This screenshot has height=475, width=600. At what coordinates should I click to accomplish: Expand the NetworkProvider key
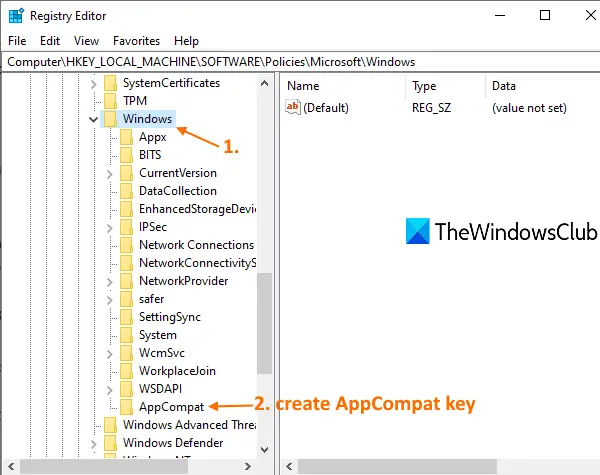click(110, 282)
